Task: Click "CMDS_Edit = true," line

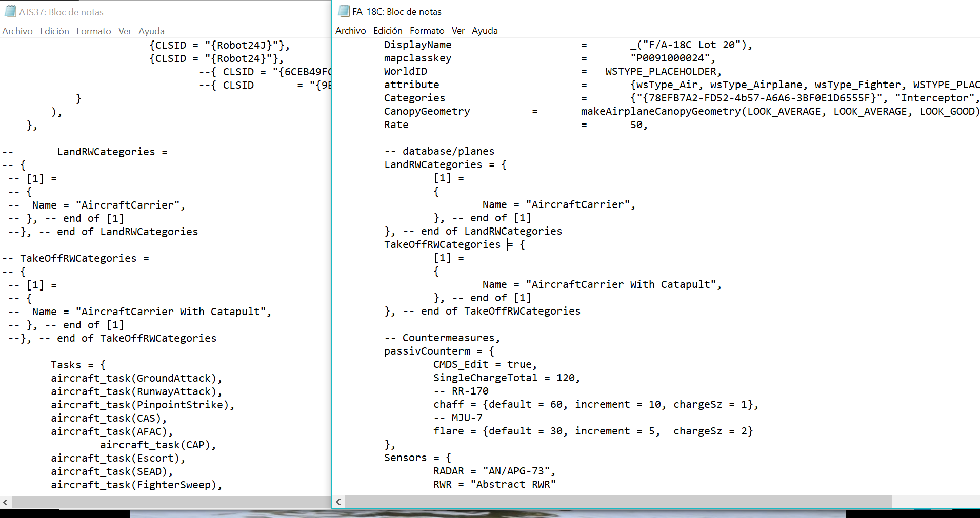Action: 486,364
